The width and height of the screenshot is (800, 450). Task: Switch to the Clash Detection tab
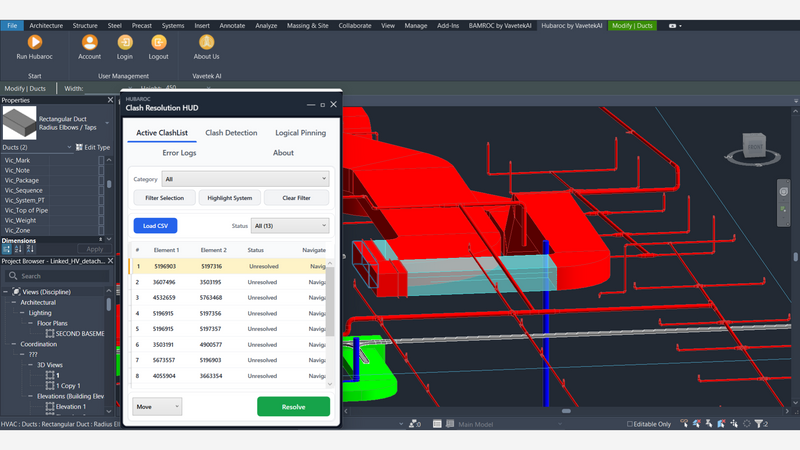pos(231,133)
